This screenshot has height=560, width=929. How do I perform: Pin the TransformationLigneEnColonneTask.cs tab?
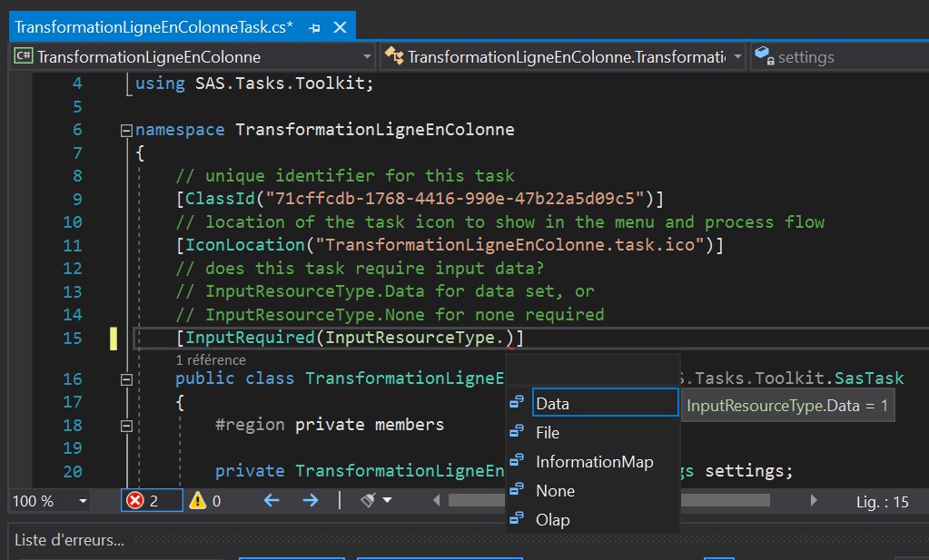pos(314,28)
